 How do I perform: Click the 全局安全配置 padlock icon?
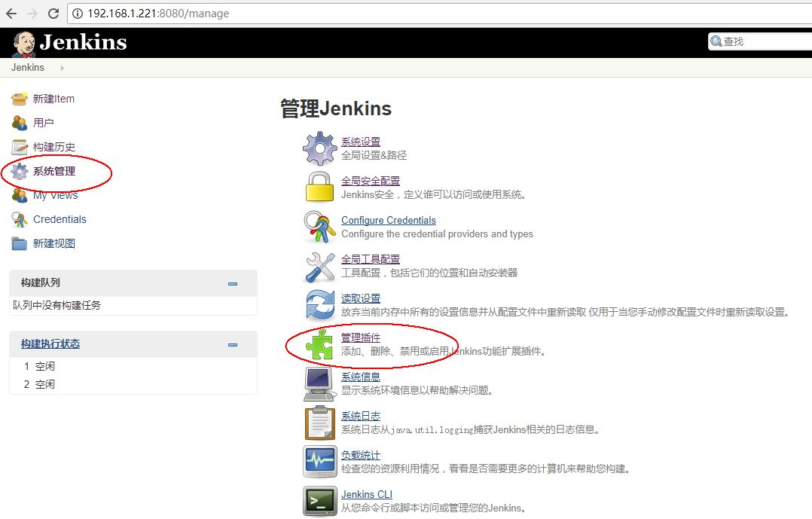point(320,187)
